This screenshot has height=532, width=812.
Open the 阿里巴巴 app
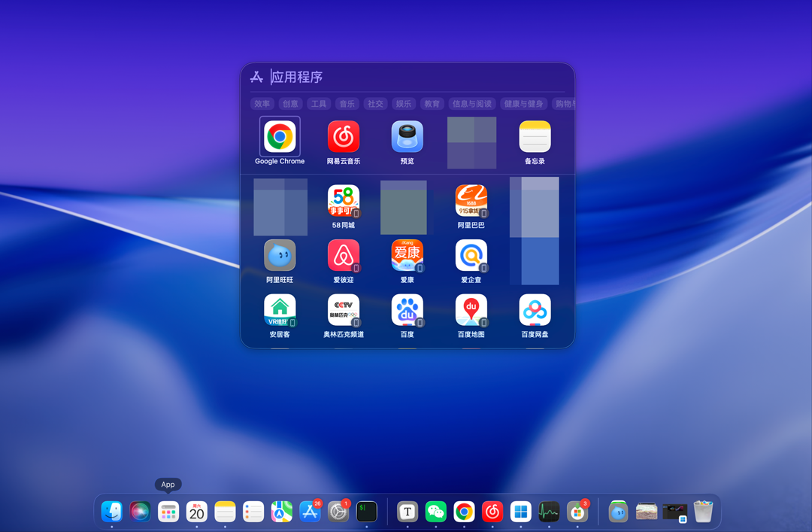[471, 201]
